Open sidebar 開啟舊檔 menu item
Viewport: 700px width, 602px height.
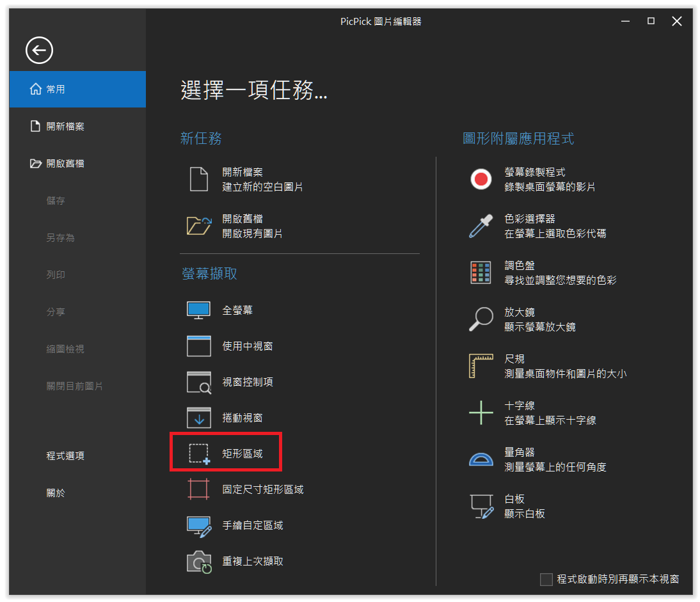(x=77, y=163)
